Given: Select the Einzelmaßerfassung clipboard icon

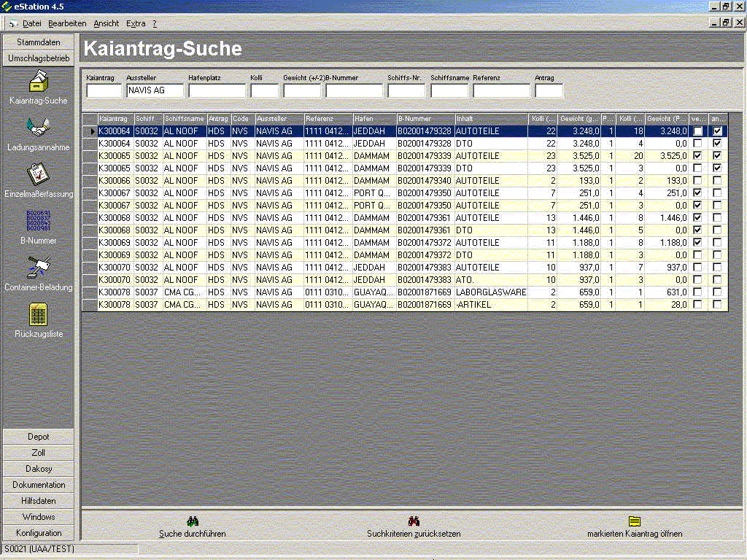Looking at the screenshot, I should click(x=38, y=175).
